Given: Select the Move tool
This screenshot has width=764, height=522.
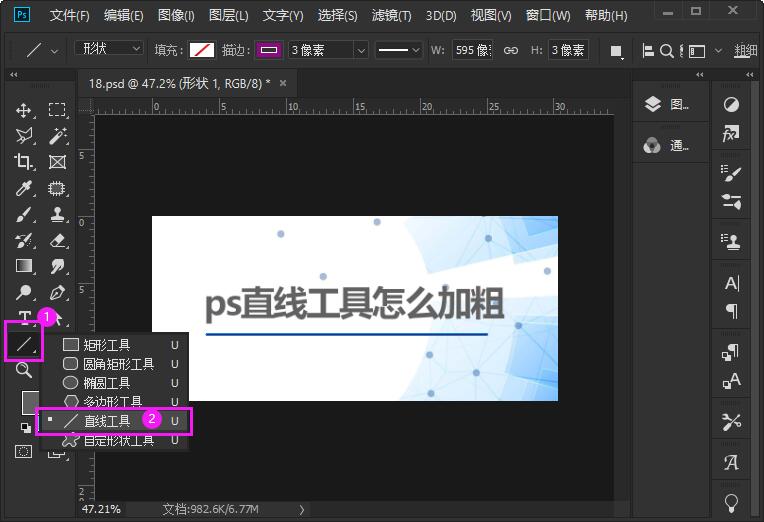Looking at the screenshot, I should [23, 110].
